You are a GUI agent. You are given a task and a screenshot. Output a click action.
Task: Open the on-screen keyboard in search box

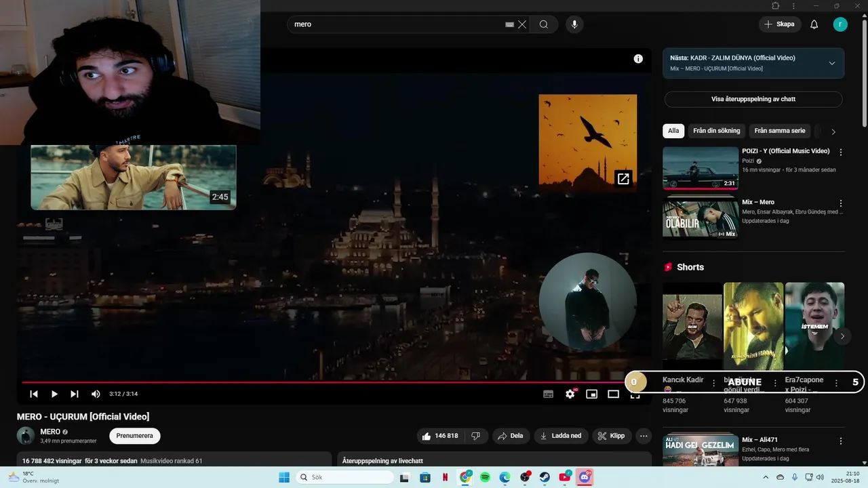(510, 24)
